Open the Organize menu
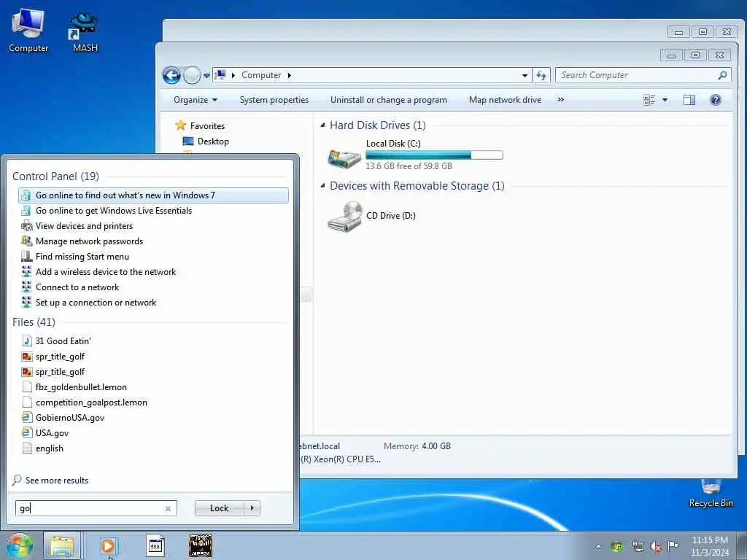Screen dimensions: 747x560 click(x=196, y=100)
